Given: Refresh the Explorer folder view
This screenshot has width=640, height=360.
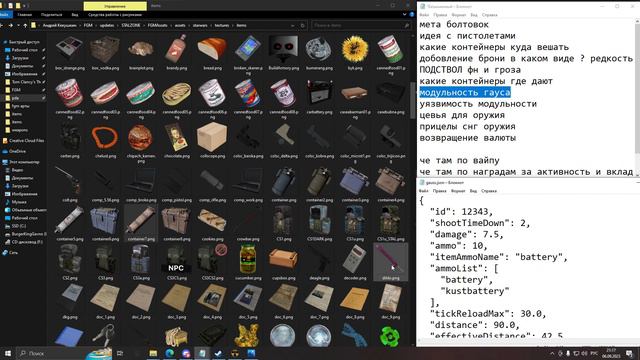Looking at the screenshot, I should point(302,25).
